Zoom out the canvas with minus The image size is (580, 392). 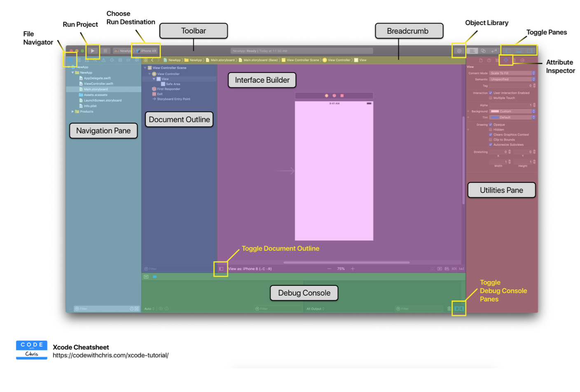[x=329, y=268]
